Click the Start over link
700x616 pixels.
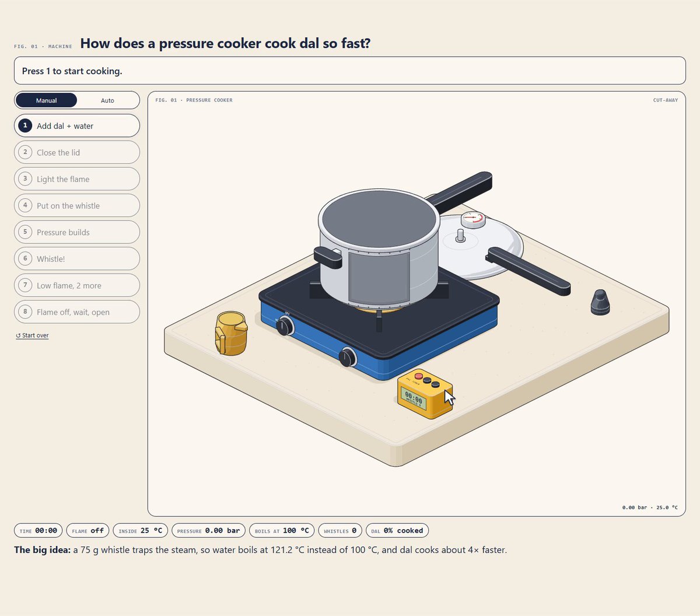(x=32, y=335)
